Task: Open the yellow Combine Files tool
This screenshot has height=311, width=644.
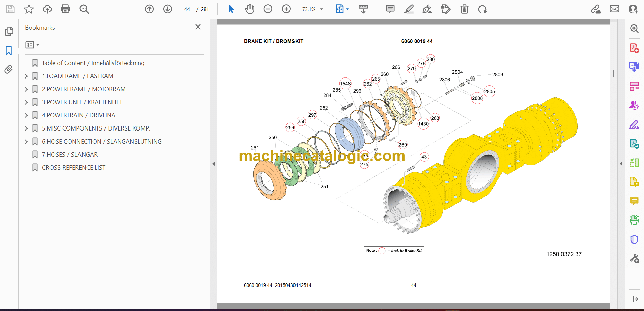Action: tap(634, 182)
